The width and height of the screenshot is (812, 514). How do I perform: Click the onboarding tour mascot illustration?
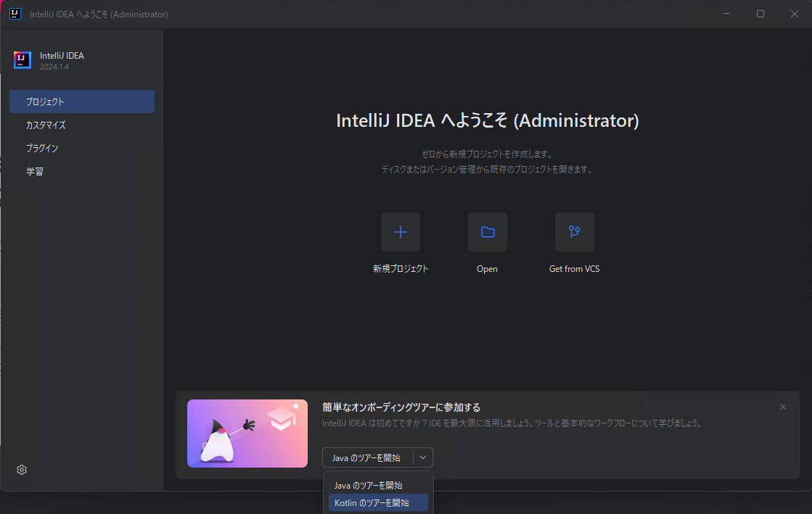click(247, 434)
